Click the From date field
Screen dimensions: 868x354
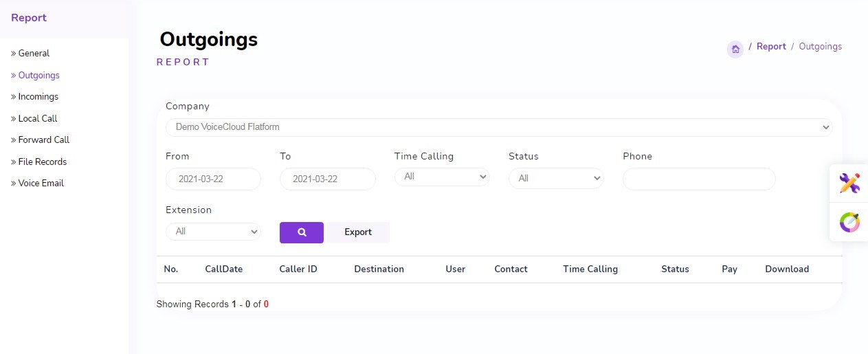click(x=213, y=179)
